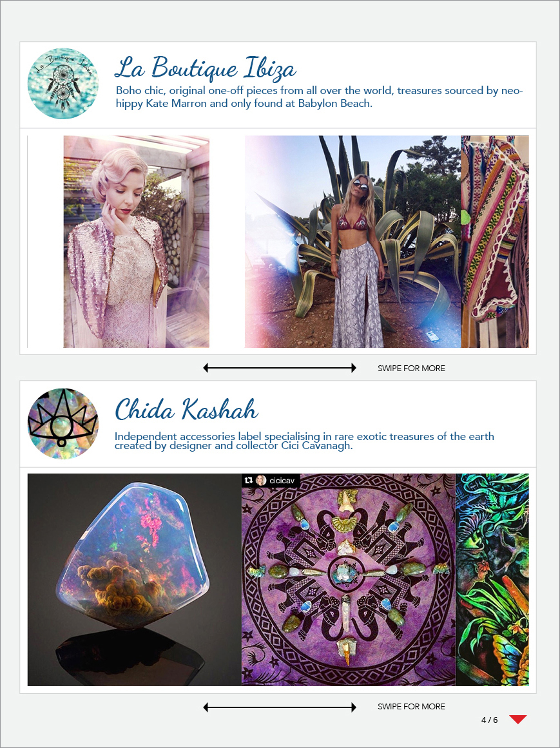Open sequin jacket woman photo
This screenshot has height=748, width=560.
point(137,242)
